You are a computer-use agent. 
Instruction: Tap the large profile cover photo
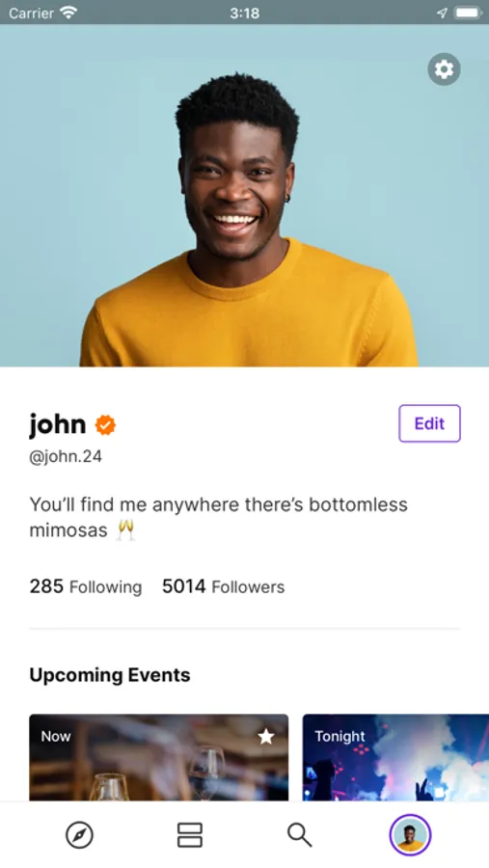244,196
